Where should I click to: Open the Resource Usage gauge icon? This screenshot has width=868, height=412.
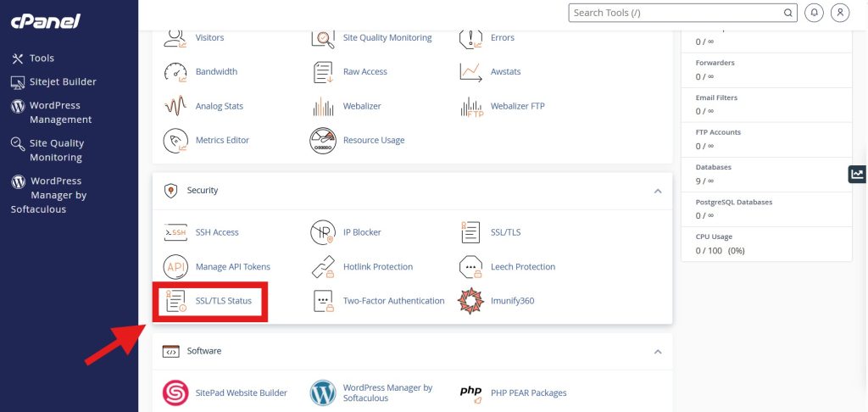click(x=323, y=140)
